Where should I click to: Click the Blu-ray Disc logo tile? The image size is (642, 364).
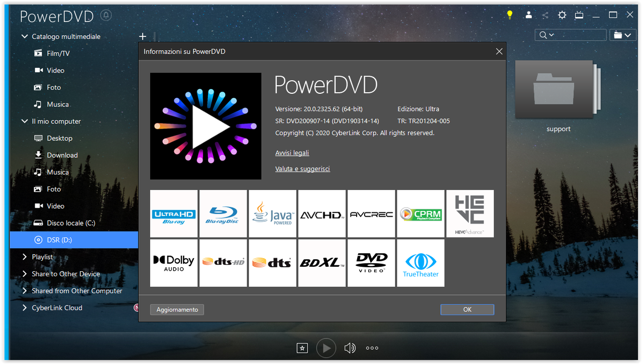[x=223, y=214]
